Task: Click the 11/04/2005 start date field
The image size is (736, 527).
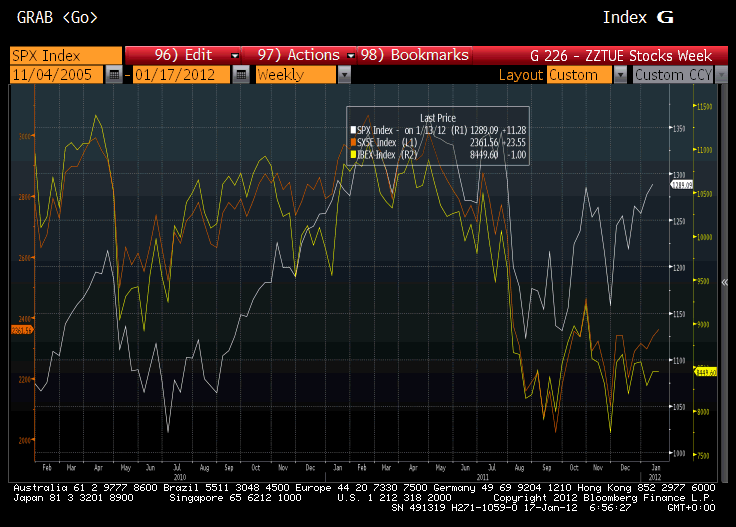Action: click(x=56, y=75)
